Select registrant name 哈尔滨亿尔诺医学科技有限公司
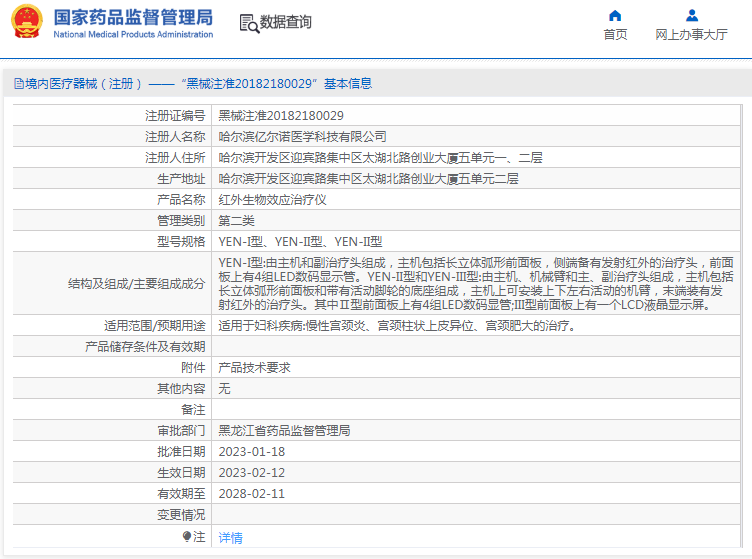This screenshot has width=752, height=559. (x=302, y=137)
